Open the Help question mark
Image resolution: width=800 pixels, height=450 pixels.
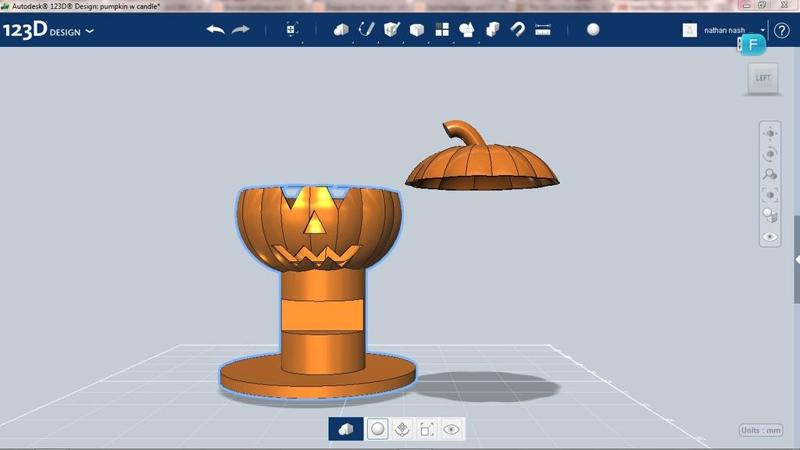(x=782, y=31)
